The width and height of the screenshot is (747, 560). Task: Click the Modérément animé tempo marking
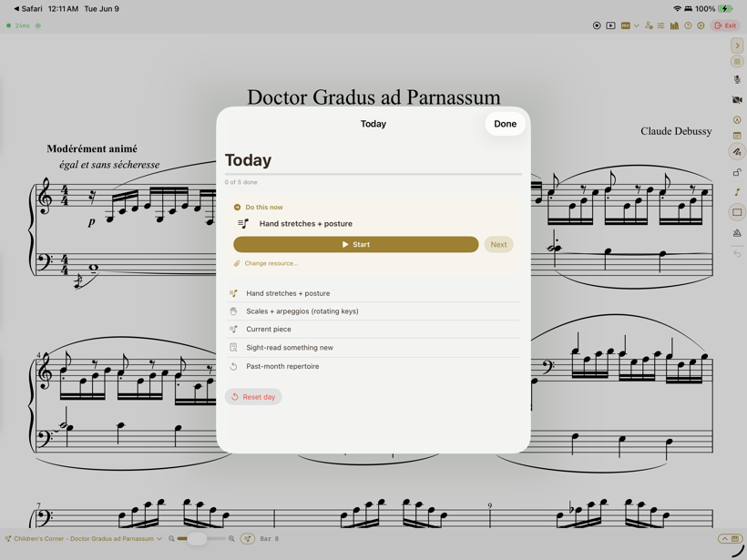pyautogui.click(x=92, y=148)
